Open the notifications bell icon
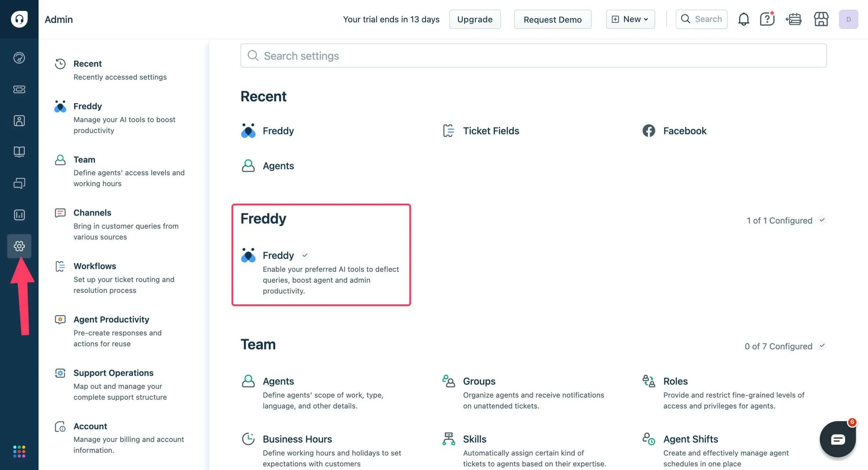 (x=744, y=19)
